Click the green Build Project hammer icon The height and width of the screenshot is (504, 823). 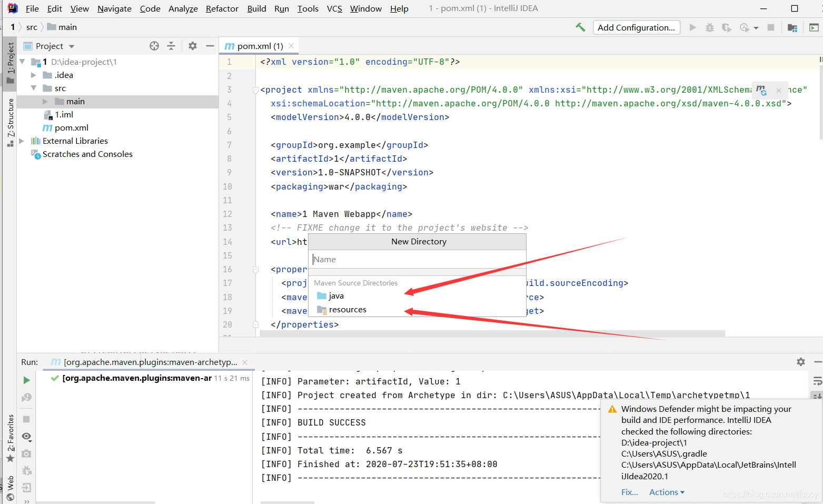[x=580, y=27]
